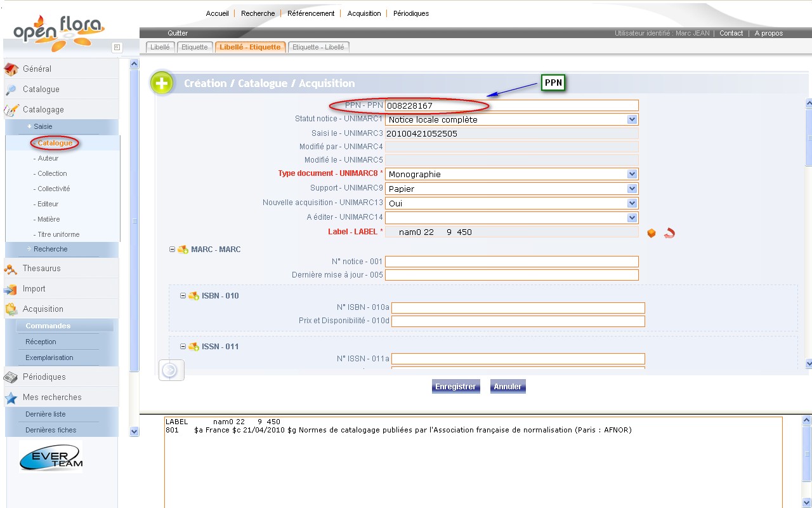
Task: Click the Mes recherches star icon
Action: click(x=11, y=398)
